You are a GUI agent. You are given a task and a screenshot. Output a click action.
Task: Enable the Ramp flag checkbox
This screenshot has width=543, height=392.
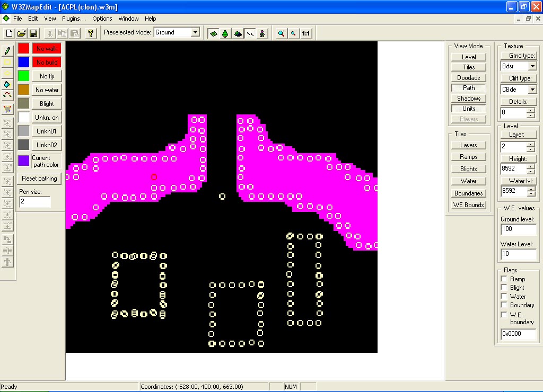[x=504, y=279]
